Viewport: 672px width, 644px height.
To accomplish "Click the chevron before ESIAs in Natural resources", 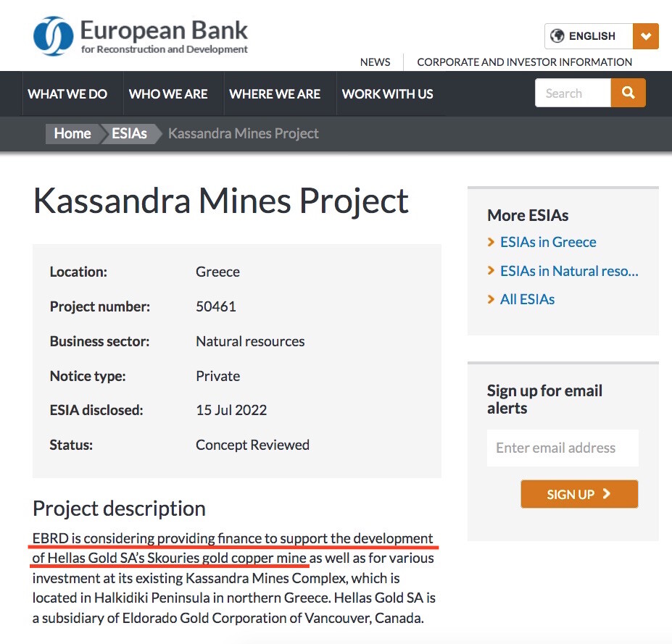I will coord(491,271).
